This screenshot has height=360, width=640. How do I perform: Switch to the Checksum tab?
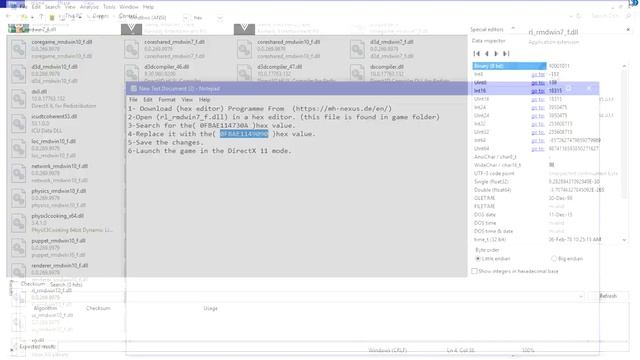pos(33,284)
